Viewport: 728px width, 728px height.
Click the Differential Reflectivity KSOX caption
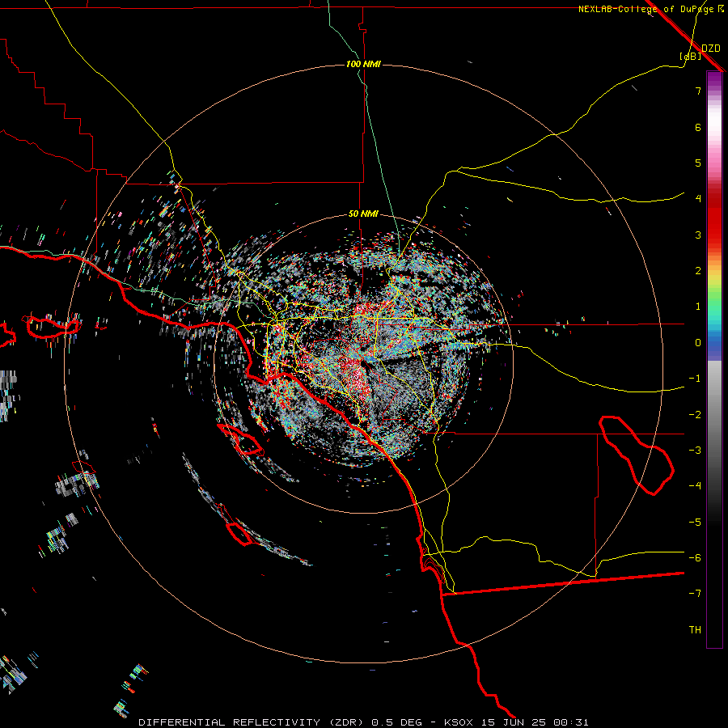[x=363, y=722]
